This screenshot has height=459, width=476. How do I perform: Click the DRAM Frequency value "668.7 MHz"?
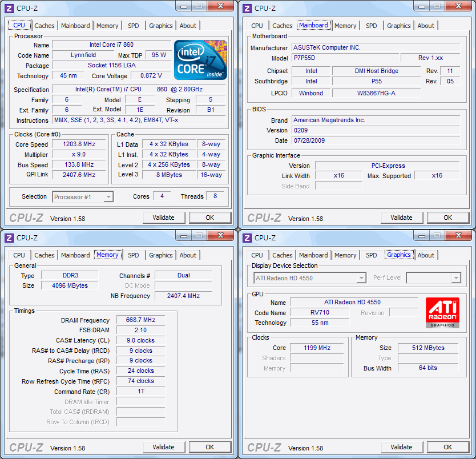[x=140, y=320]
